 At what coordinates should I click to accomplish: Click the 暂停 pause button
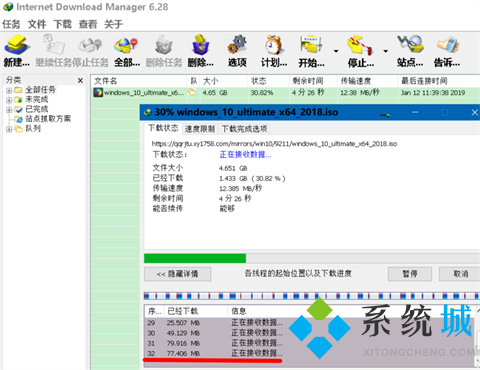pos(410,274)
